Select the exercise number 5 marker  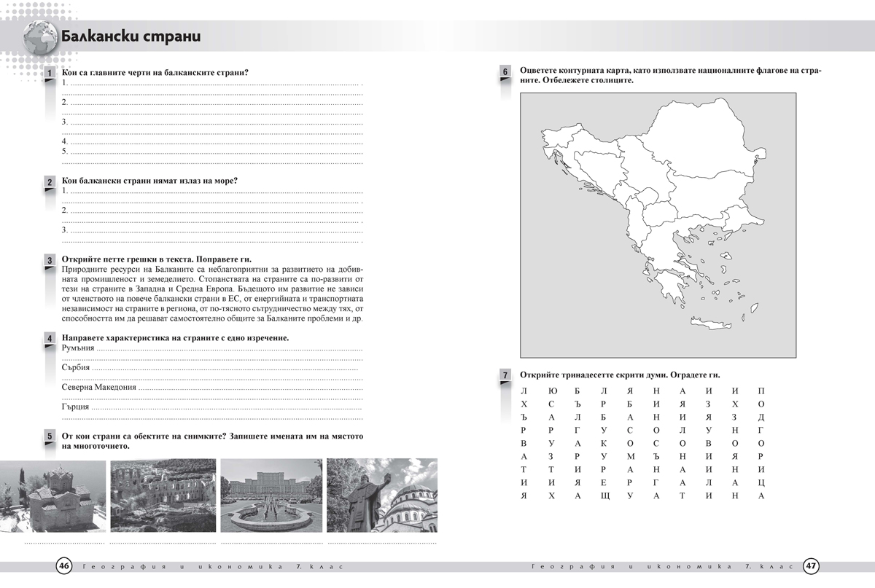(50, 437)
